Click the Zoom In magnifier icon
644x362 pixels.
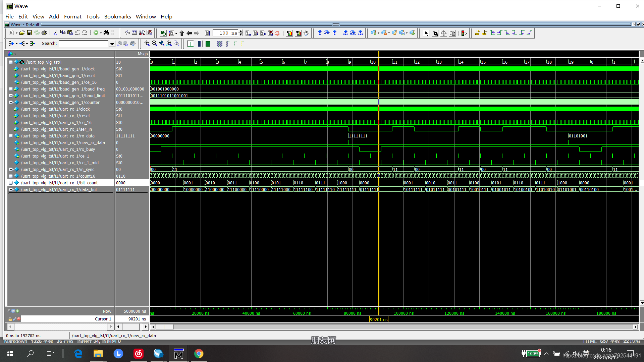click(147, 43)
